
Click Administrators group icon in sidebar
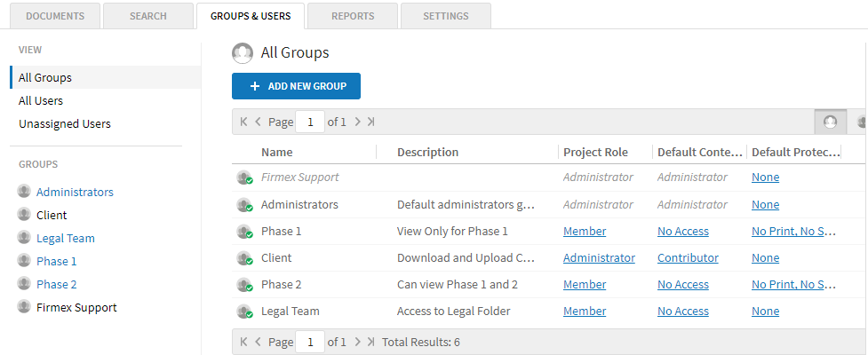coord(24,192)
